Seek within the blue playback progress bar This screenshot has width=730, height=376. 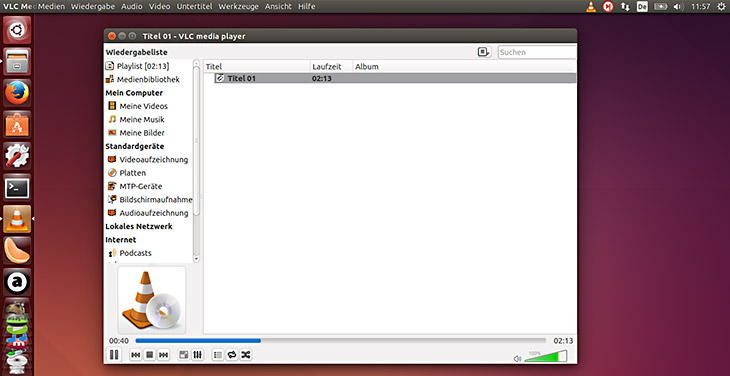pyautogui.click(x=340, y=341)
